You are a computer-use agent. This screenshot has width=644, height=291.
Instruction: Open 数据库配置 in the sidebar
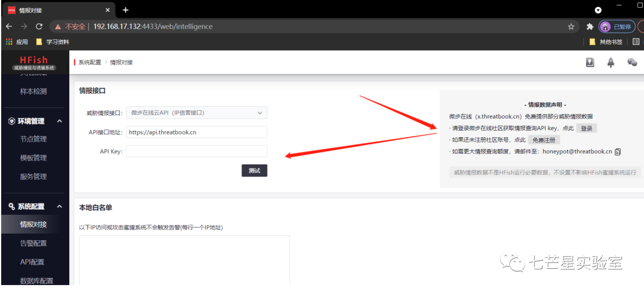pyautogui.click(x=36, y=281)
